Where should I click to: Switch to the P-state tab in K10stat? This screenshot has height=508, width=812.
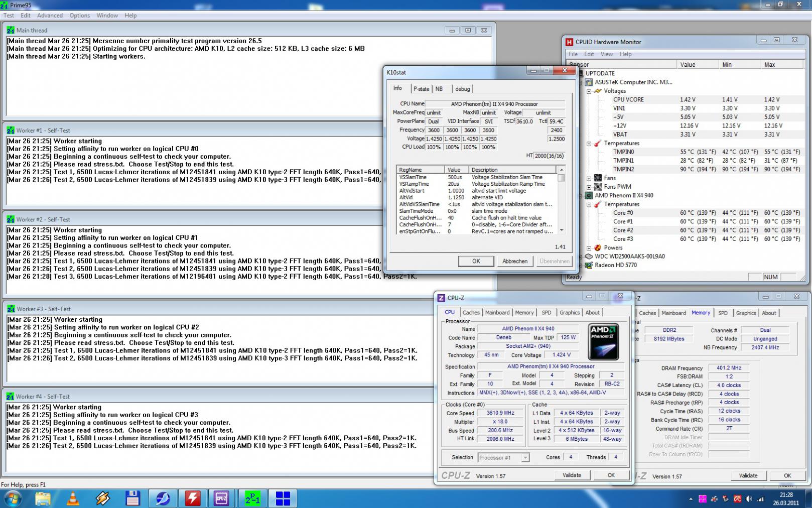[x=422, y=89]
